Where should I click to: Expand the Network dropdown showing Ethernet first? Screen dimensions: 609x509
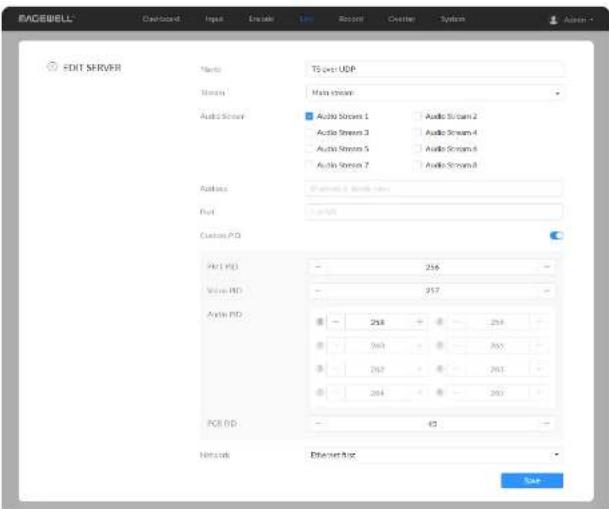coord(434,455)
